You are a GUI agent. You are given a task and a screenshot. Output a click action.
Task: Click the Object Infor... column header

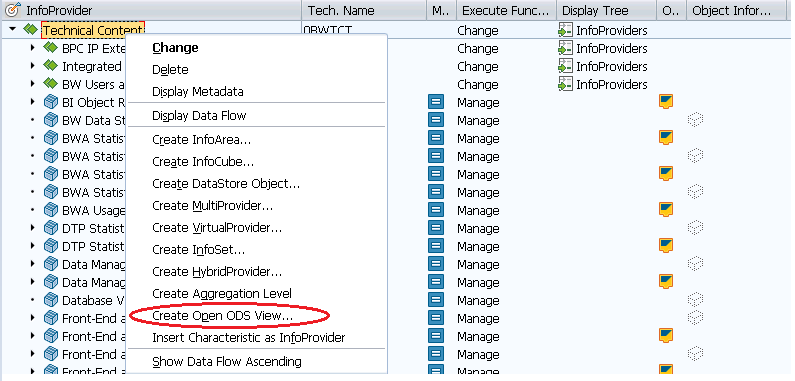pyautogui.click(x=738, y=10)
